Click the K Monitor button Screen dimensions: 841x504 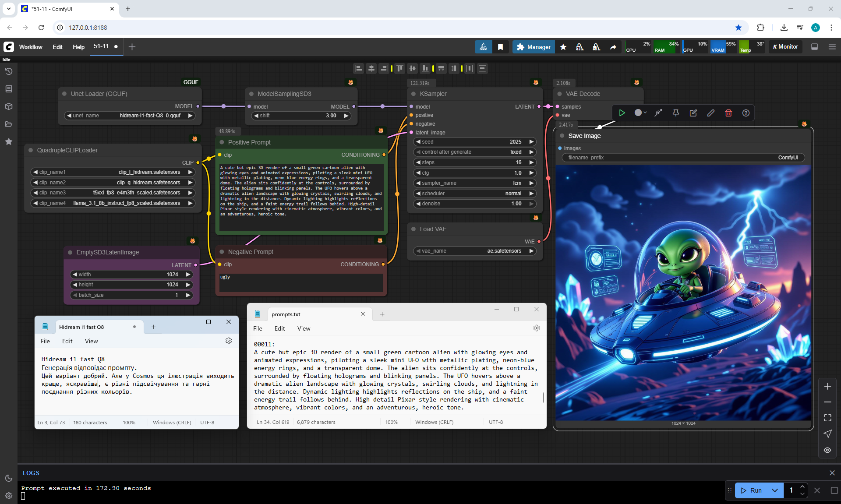pyautogui.click(x=785, y=47)
